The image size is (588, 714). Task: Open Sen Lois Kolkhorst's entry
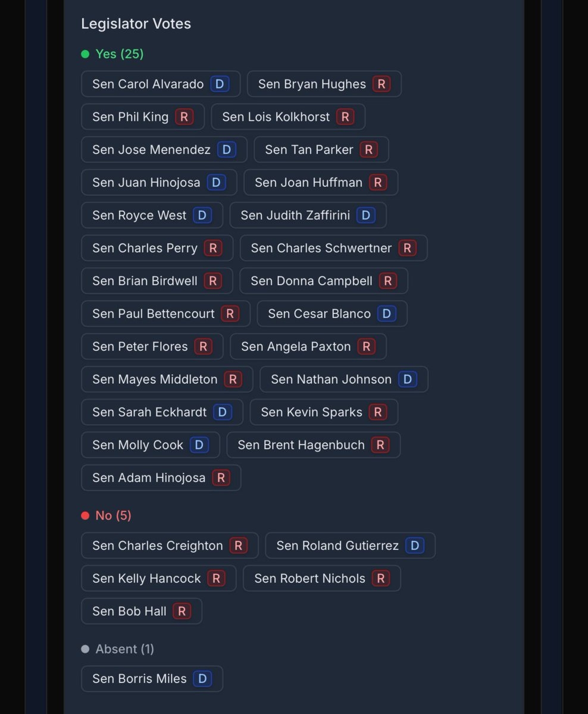pos(287,117)
